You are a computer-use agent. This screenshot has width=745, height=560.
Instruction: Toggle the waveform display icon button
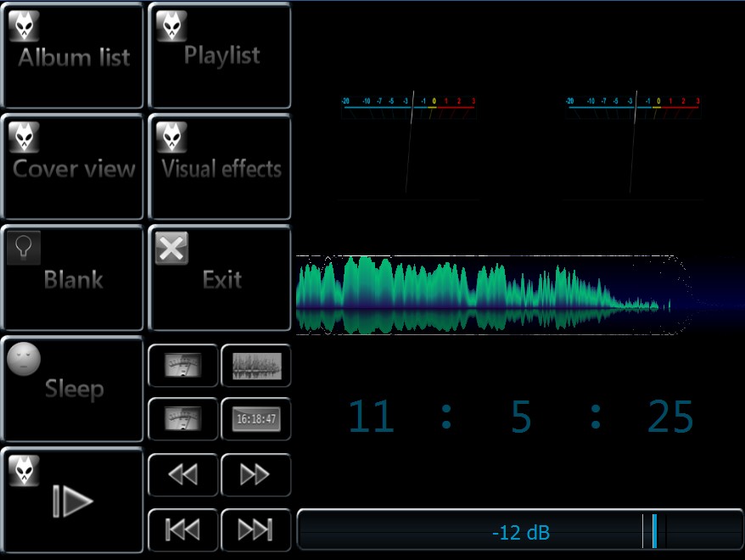pyautogui.click(x=255, y=366)
